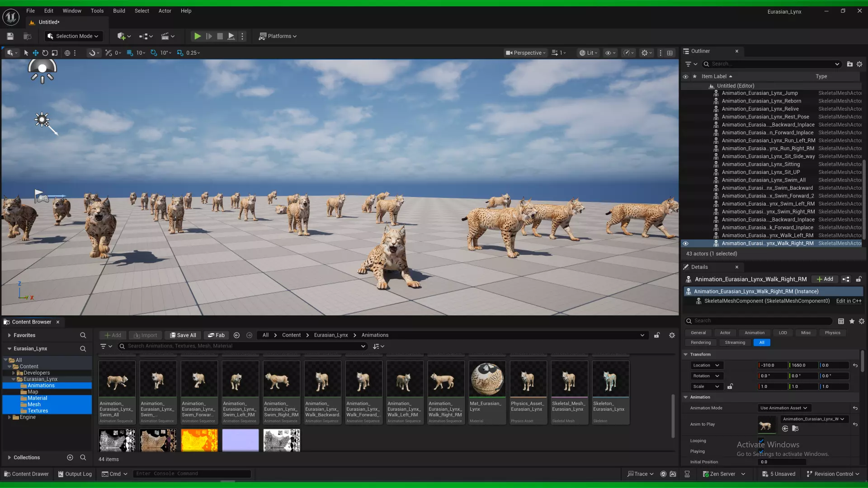868x488 pixels.
Task: Open the Output Log
Action: click(x=75, y=474)
